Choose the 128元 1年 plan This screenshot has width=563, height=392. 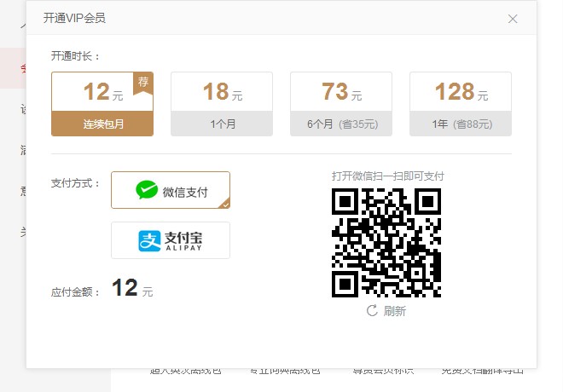pyautogui.click(x=461, y=104)
